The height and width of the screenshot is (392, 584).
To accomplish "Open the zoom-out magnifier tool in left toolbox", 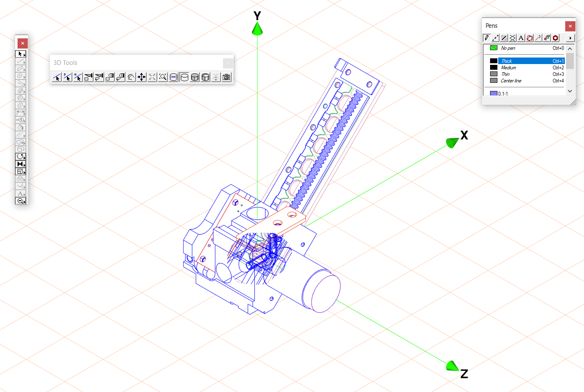I will pos(20,201).
